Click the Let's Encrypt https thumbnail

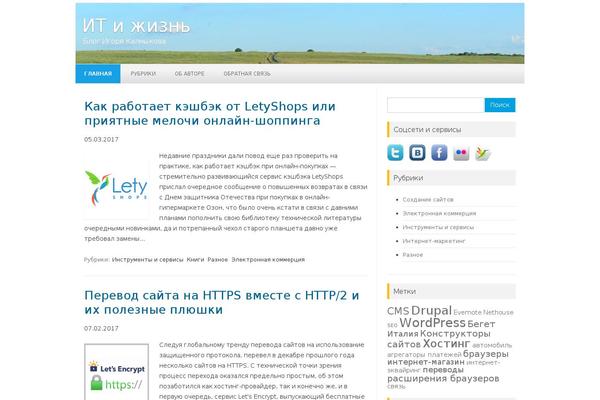[x=116, y=372]
